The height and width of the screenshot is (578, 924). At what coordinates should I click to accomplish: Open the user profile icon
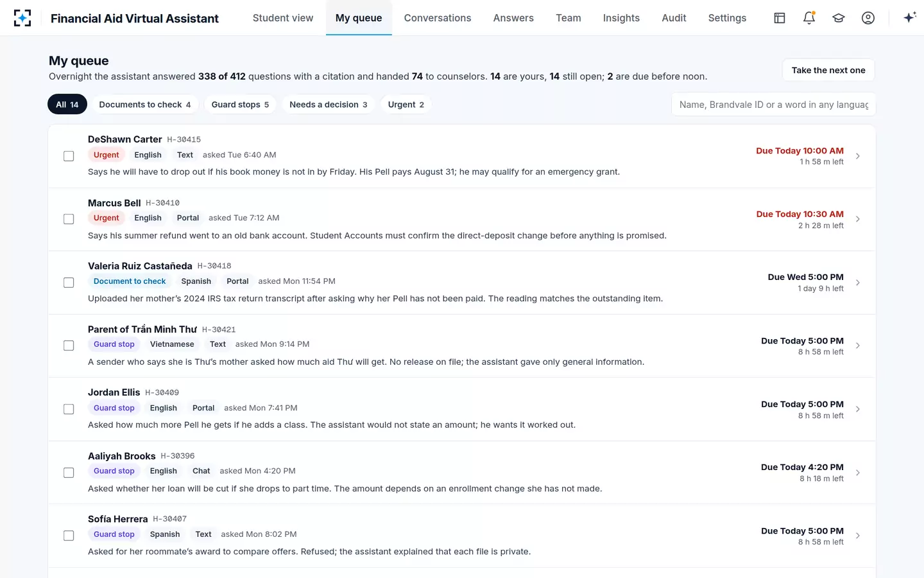tap(868, 18)
